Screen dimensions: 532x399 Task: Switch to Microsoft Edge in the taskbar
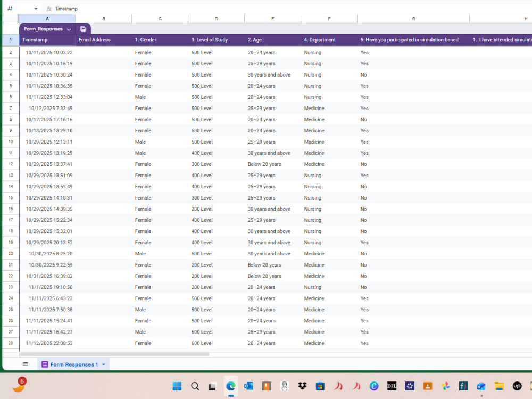click(231, 386)
